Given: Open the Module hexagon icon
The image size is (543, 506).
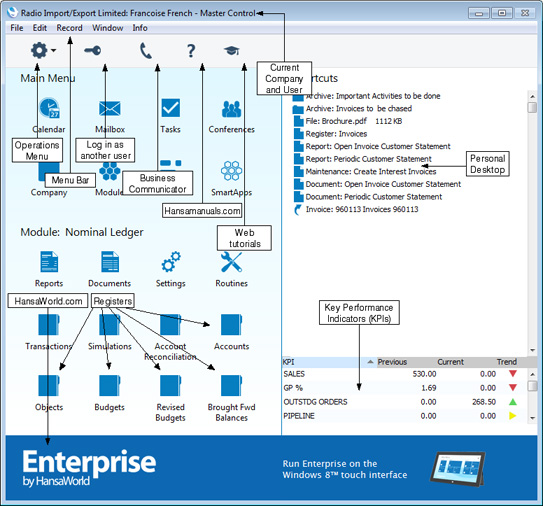Looking at the screenshot, I should point(110,172).
